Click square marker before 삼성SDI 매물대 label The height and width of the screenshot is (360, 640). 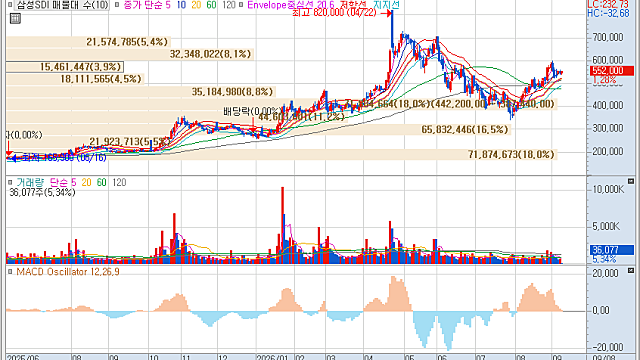coord(10,5)
